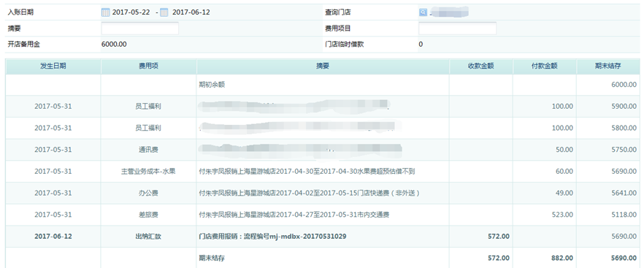Select the 主营业务成本-水果 expense row
Screen dimensions: 644x268
(x=323, y=172)
